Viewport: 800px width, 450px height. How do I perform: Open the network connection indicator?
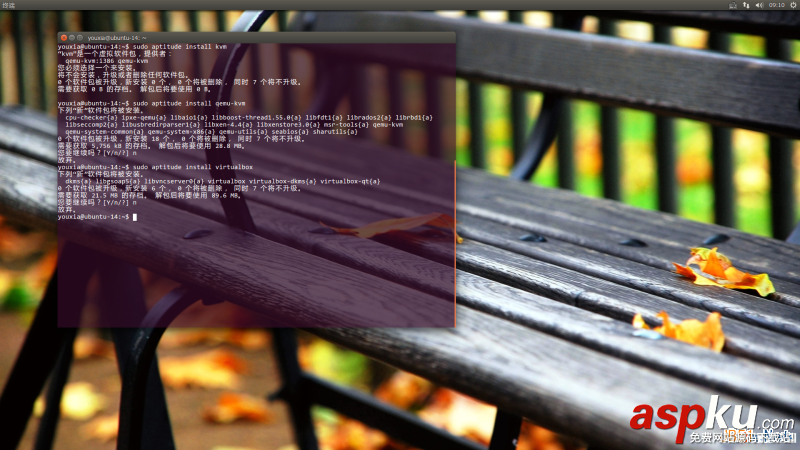[746, 5]
